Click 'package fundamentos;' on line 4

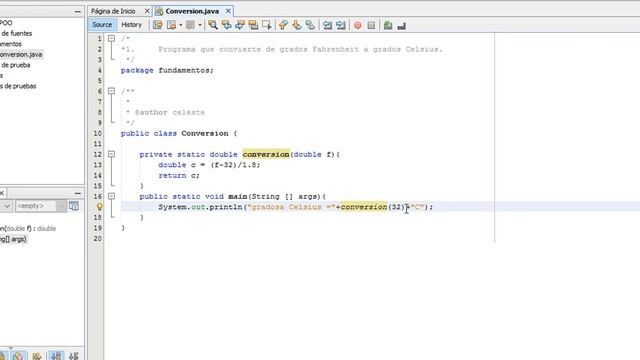click(x=167, y=70)
